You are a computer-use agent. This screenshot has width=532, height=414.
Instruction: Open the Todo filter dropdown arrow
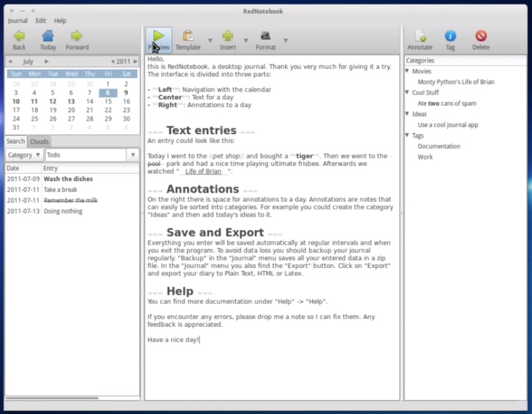(132, 155)
